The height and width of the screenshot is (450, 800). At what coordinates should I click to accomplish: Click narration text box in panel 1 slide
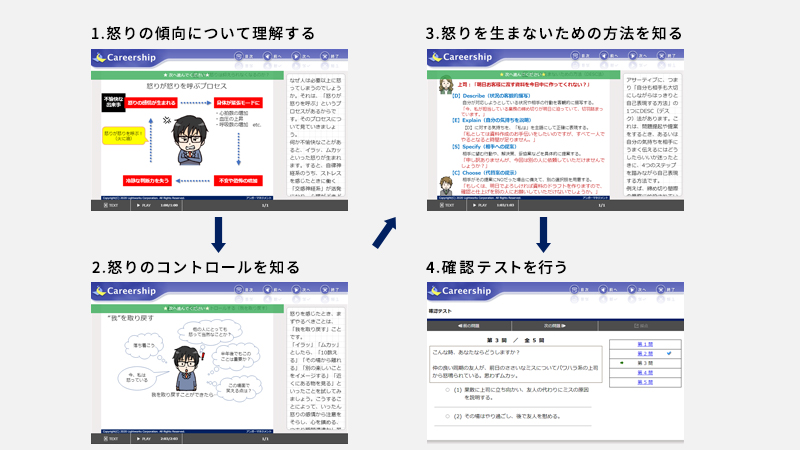(316, 135)
